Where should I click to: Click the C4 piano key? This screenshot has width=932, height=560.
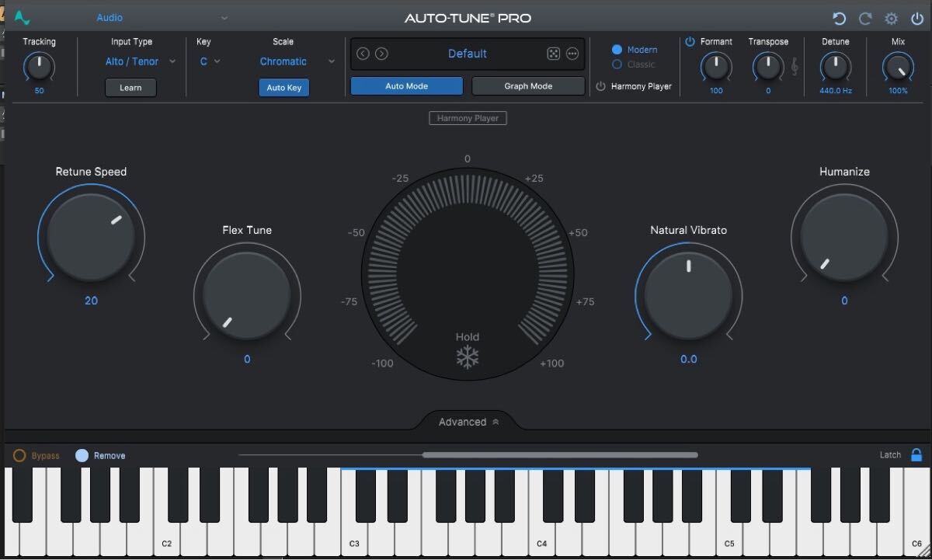tap(541, 537)
